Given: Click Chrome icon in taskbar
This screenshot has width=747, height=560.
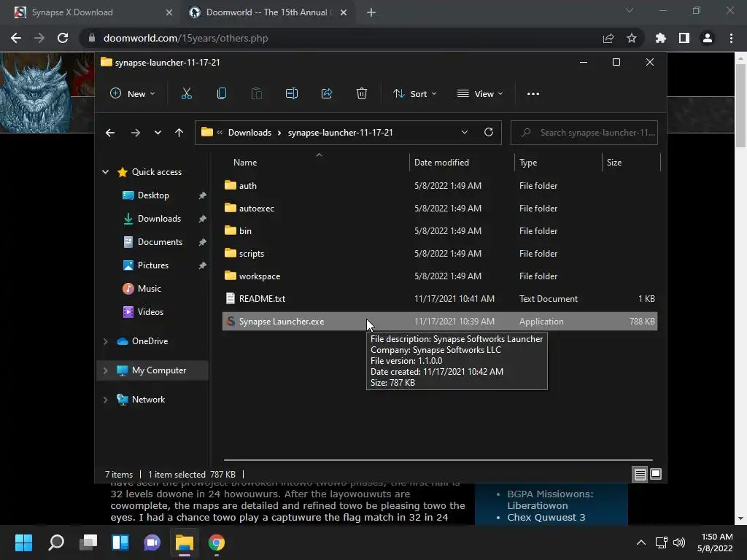Looking at the screenshot, I should coord(216,542).
